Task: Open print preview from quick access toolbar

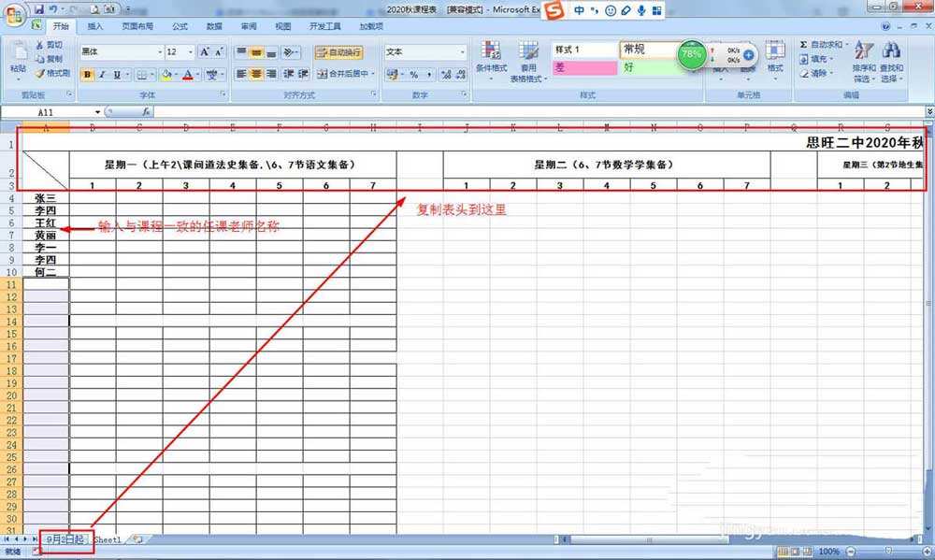Action: point(95,9)
